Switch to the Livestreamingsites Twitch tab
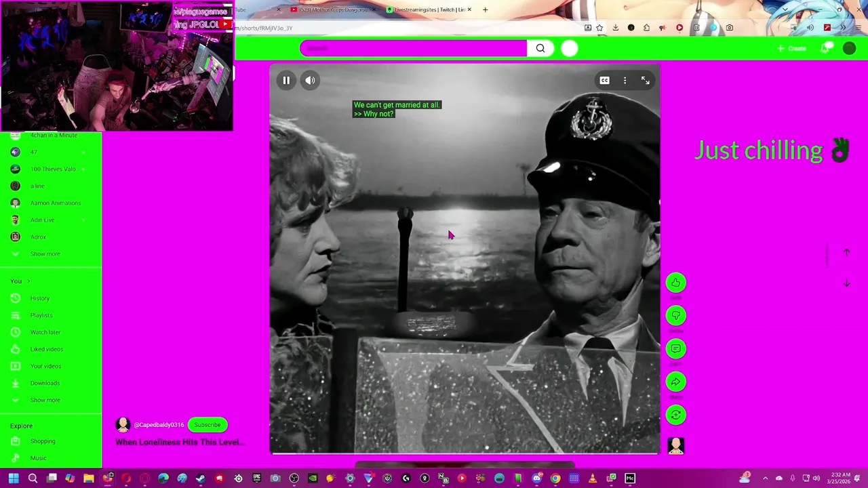The width and height of the screenshot is (868, 488). coord(429,9)
